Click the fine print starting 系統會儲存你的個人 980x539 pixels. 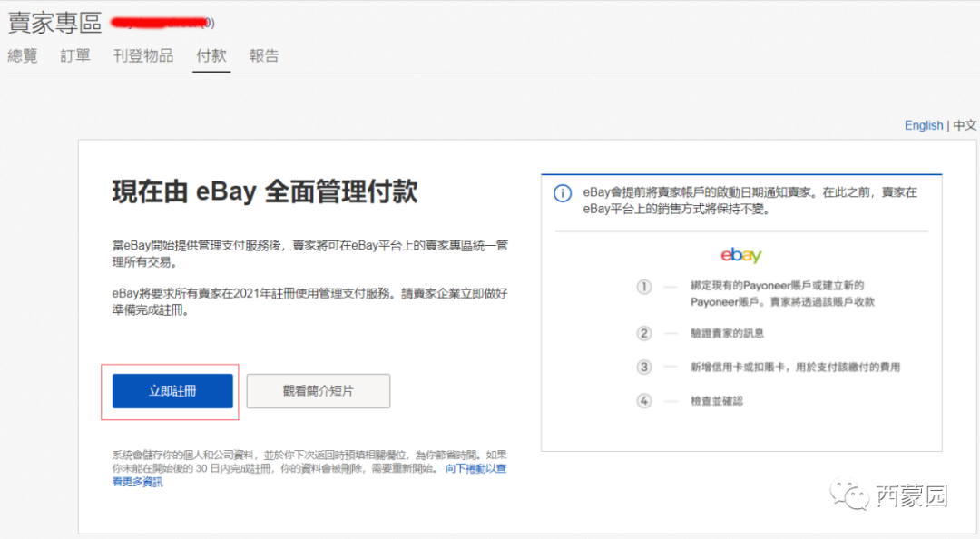pos(309,468)
